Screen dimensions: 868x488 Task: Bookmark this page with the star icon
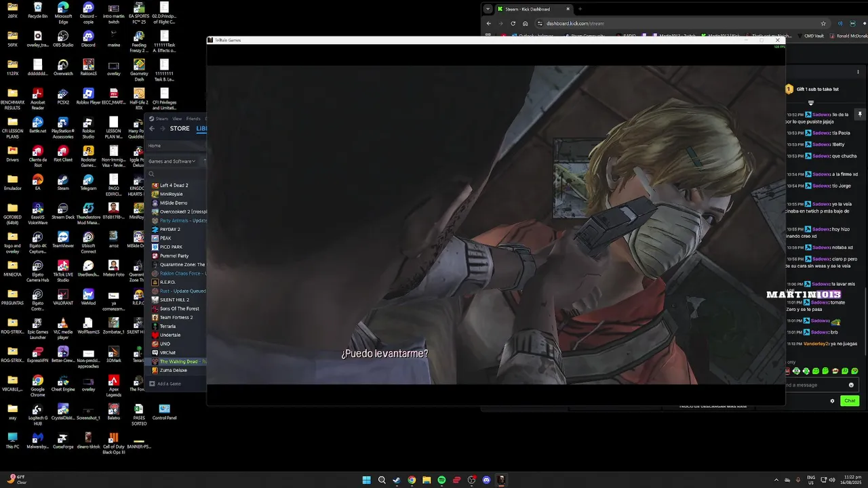click(x=823, y=23)
